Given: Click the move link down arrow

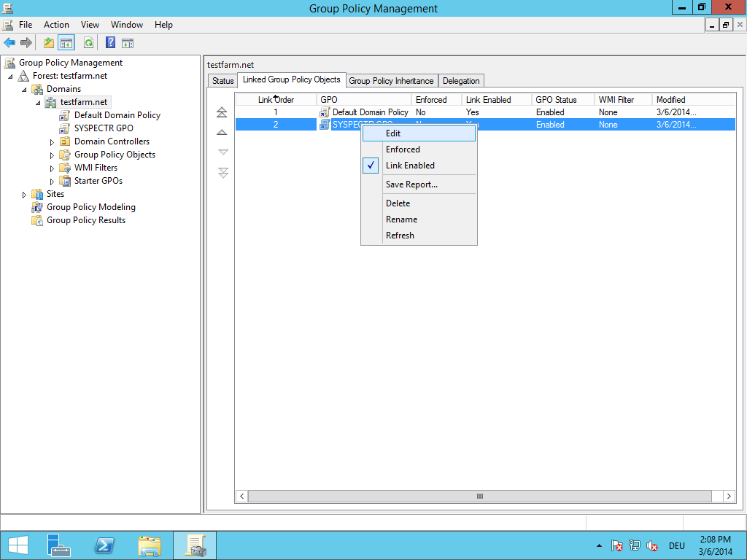Looking at the screenshot, I should pyautogui.click(x=222, y=152).
